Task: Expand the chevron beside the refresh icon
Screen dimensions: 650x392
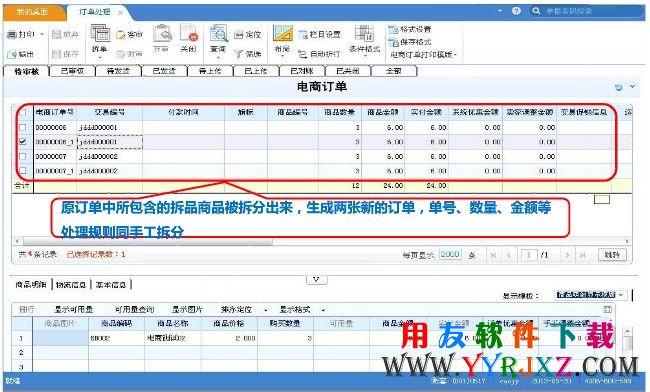Action: coord(633,87)
